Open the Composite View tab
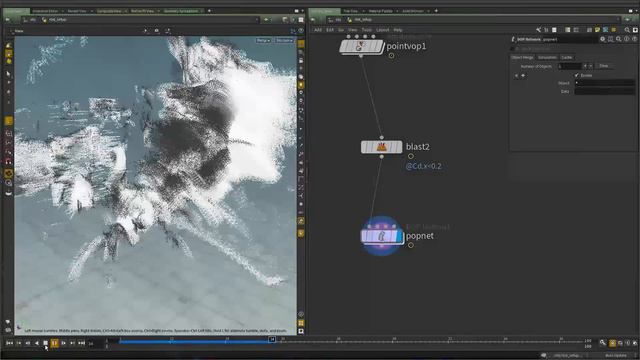The image size is (640, 360). coord(109,11)
